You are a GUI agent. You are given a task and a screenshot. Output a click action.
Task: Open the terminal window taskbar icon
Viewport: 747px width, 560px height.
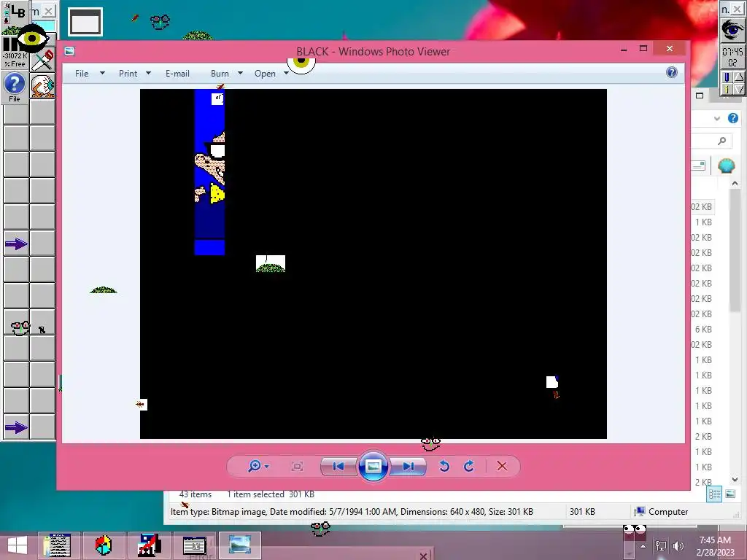tap(194, 545)
